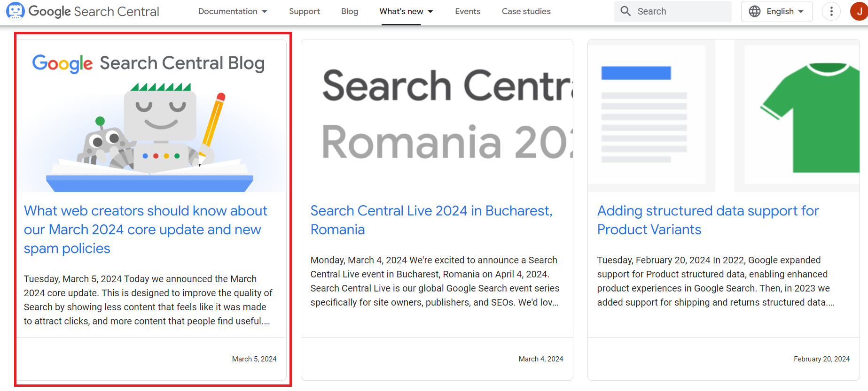Open the Support menu item
This screenshot has width=868, height=391.
pos(305,11)
